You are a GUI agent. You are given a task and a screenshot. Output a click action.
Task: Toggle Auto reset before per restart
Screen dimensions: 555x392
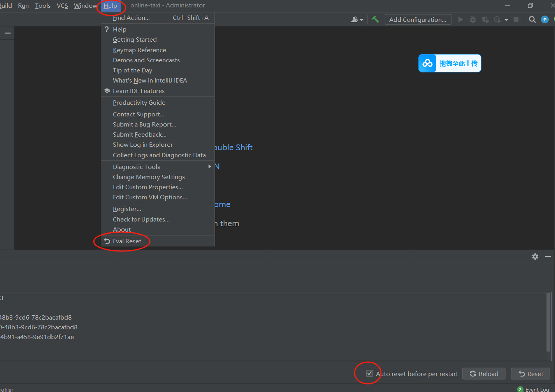pos(369,374)
